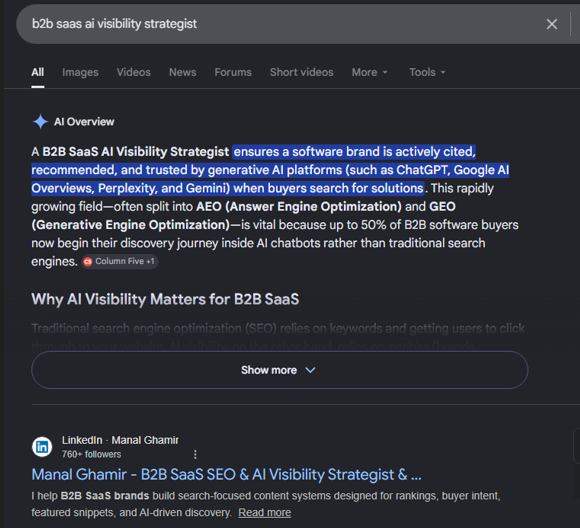The height and width of the screenshot is (528, 580).
Task: Clear the search box with the X icon
Action: point(552,24)
